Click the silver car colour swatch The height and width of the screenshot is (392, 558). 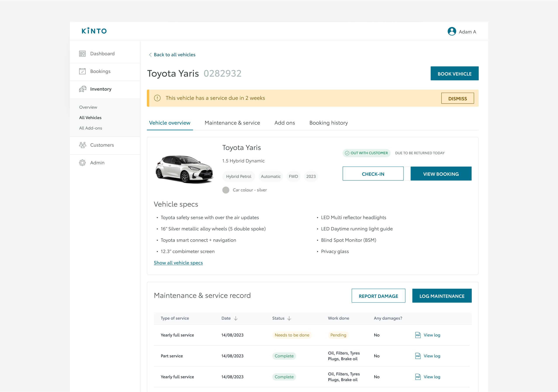[226, 190]
